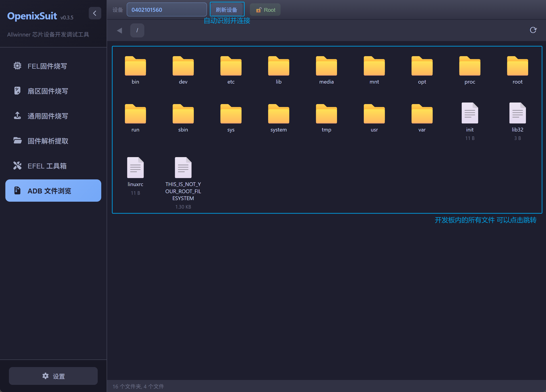Toggle Root access lock button
546x392 pixels.
[265, 10]
